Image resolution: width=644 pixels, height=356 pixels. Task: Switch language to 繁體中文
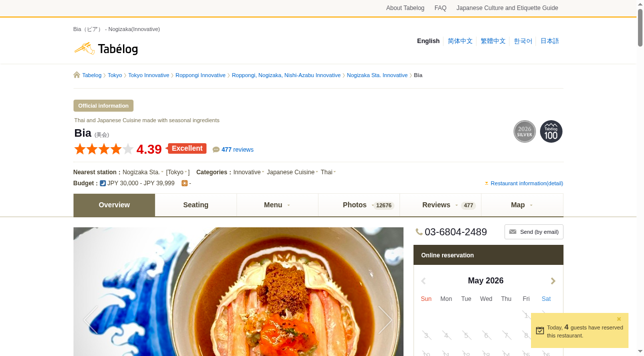tap(493, 41)
